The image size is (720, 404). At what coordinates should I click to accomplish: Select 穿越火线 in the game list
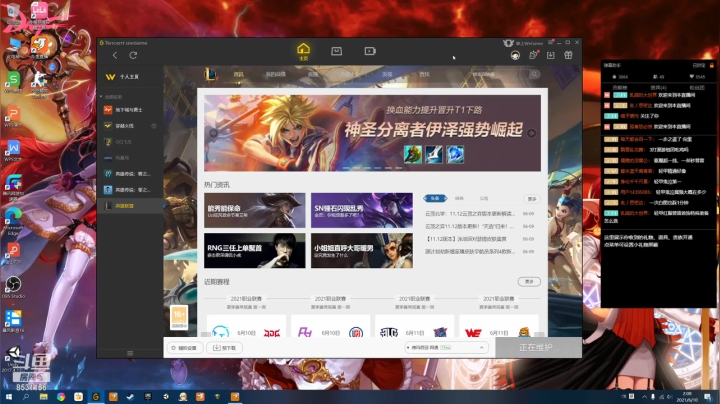point(130,126)
